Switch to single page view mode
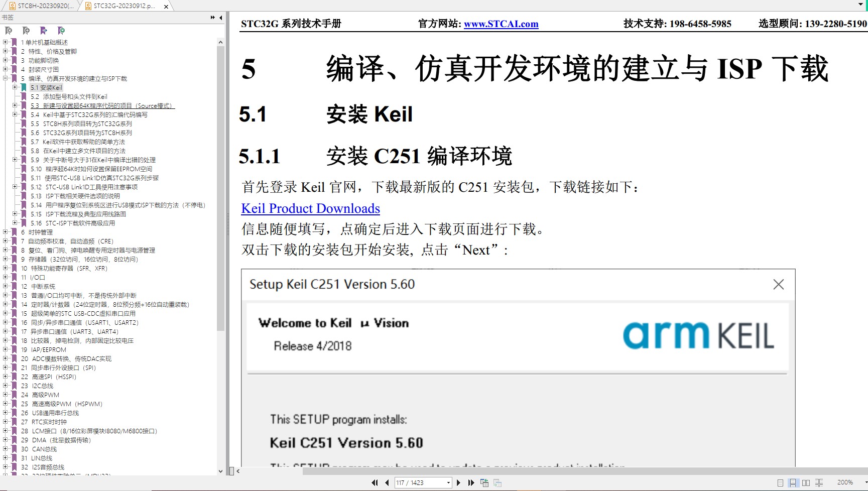868x491 pixels. (780, 483)
